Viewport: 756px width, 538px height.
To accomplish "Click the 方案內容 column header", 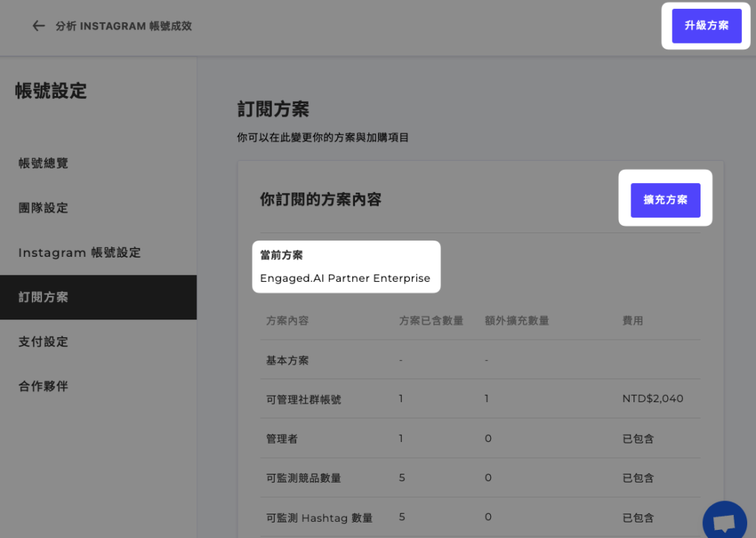I will tap(287, 320).
